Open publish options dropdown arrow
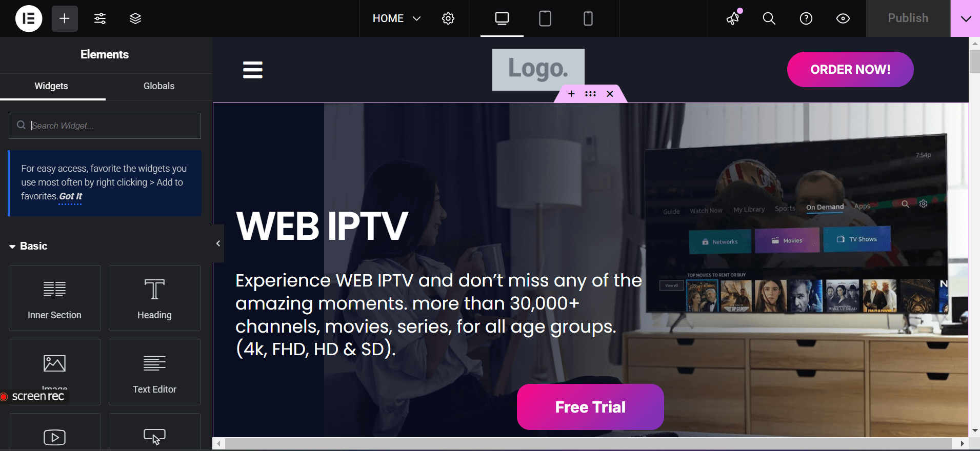This screenshot has width=980, height=451. [x=966, y=18]
